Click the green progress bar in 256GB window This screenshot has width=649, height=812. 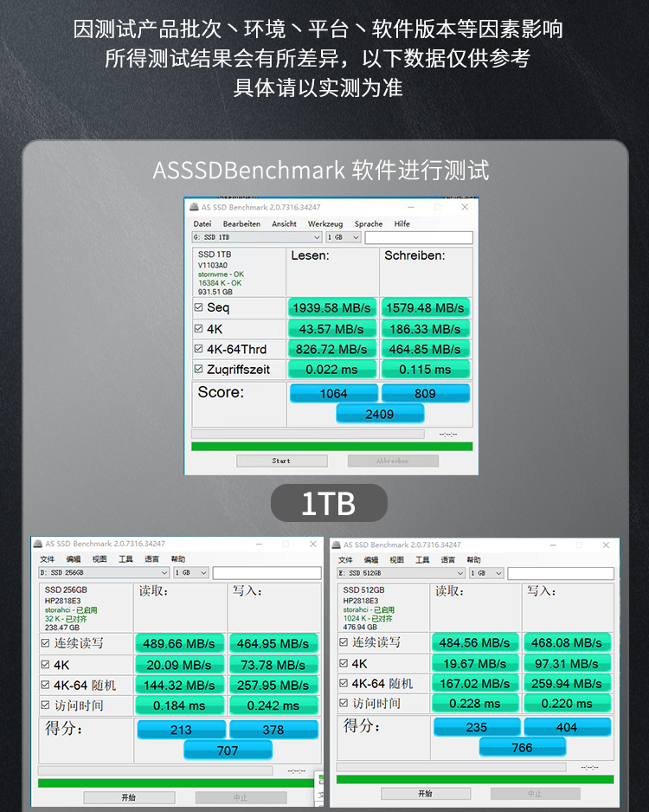[176, 783]
